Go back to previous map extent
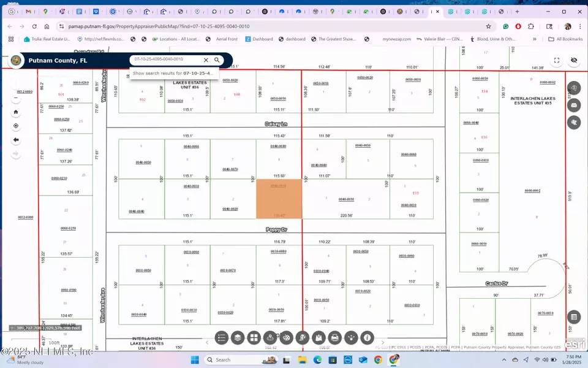The width and height of the screenshot is (588, 368). pyautogui.click(x=16, y=140)
